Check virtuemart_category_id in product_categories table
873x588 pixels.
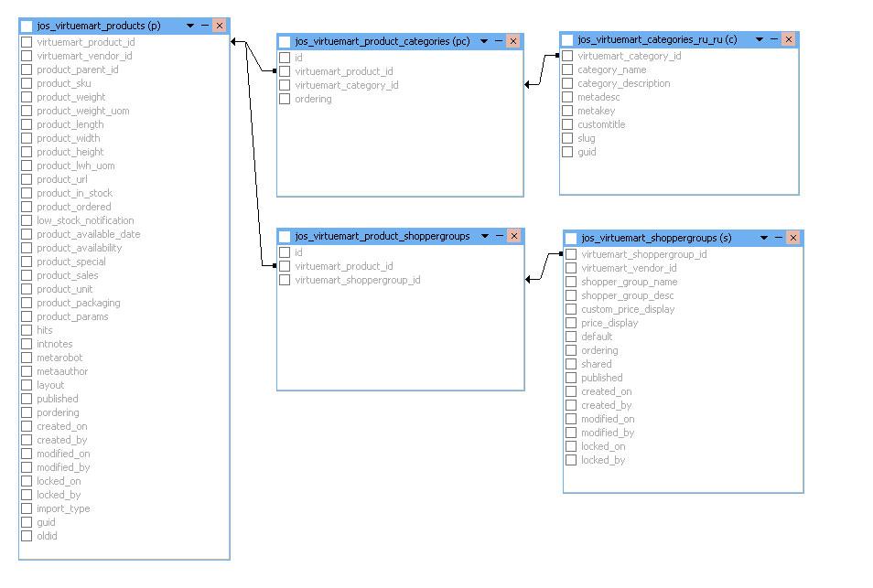285,85
